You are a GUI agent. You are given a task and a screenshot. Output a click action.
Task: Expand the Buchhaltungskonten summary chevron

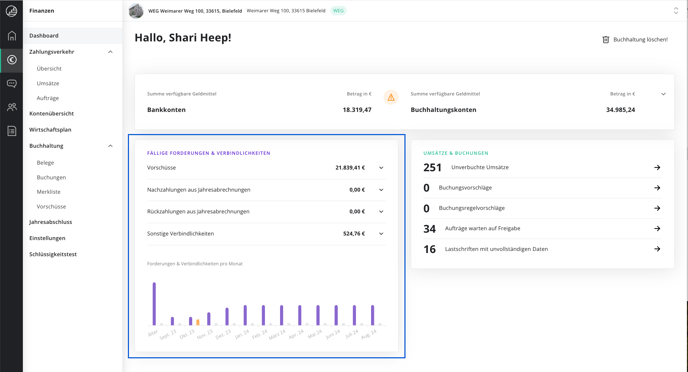(x=663, y=94)
